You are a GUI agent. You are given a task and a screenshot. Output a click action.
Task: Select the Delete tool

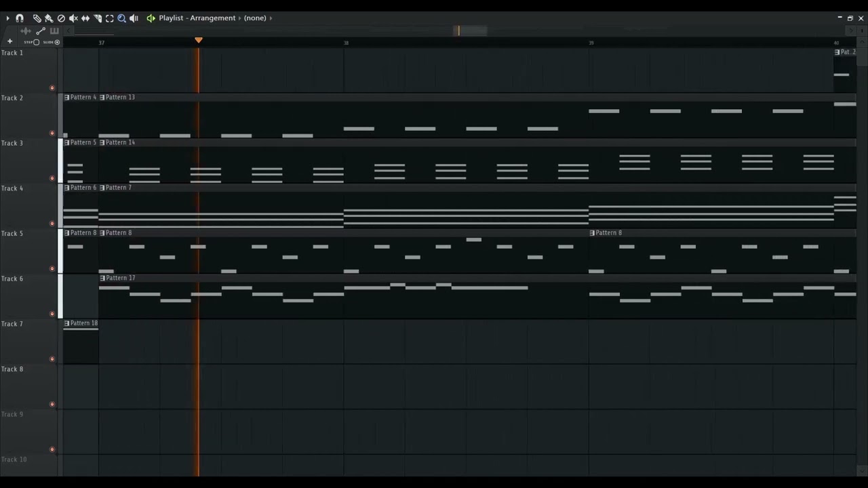pyautogui.click(x=61, y=18)
